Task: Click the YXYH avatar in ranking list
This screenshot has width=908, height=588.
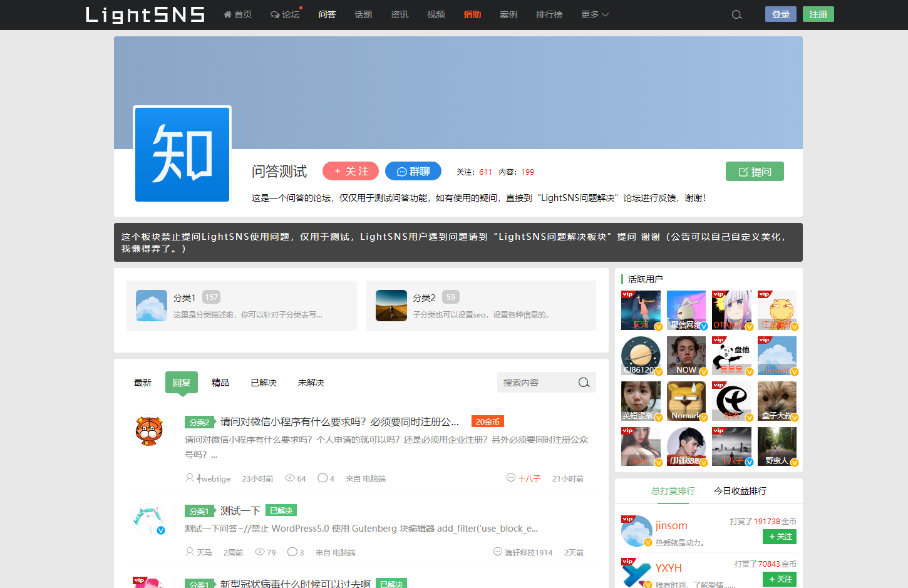Action: click(x=636, y=573)
